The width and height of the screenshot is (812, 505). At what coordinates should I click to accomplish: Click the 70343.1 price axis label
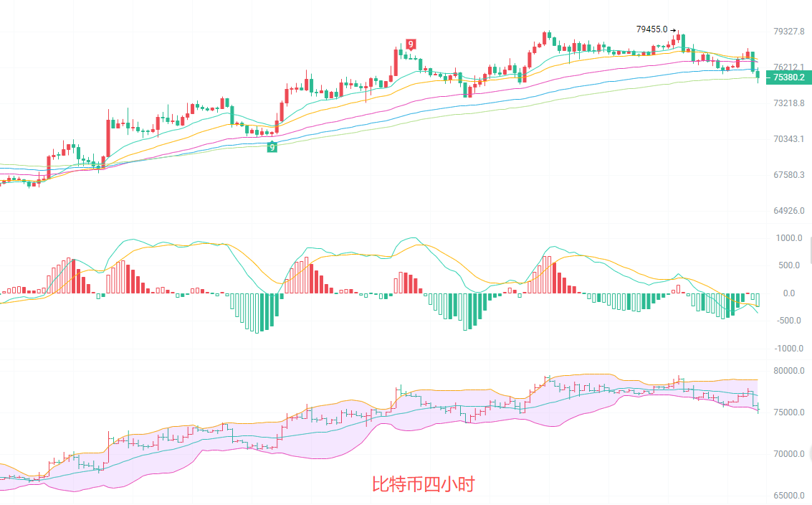point(789,139)
